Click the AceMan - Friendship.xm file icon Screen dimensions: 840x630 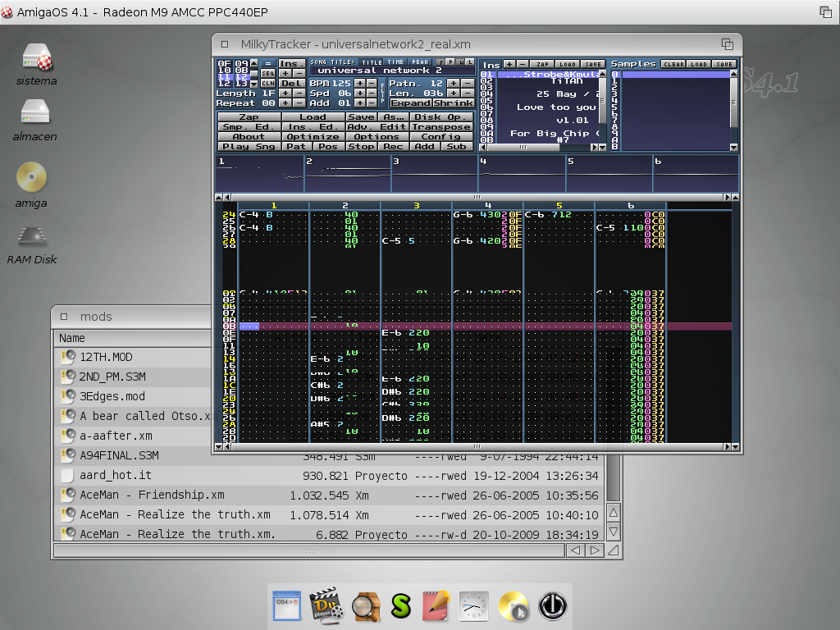point(67,495)
